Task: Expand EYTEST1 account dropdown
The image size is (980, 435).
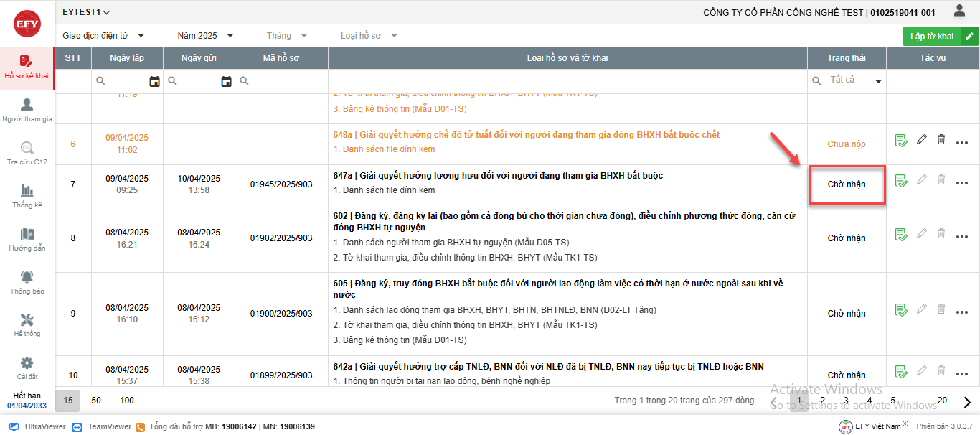Action: pos(86,12)
